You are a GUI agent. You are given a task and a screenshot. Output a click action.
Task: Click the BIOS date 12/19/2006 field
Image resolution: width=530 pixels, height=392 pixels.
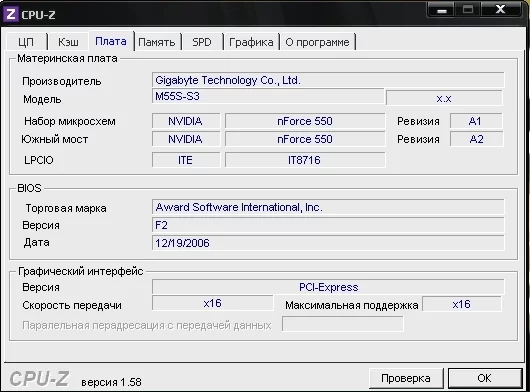click(x=328, y=243)
